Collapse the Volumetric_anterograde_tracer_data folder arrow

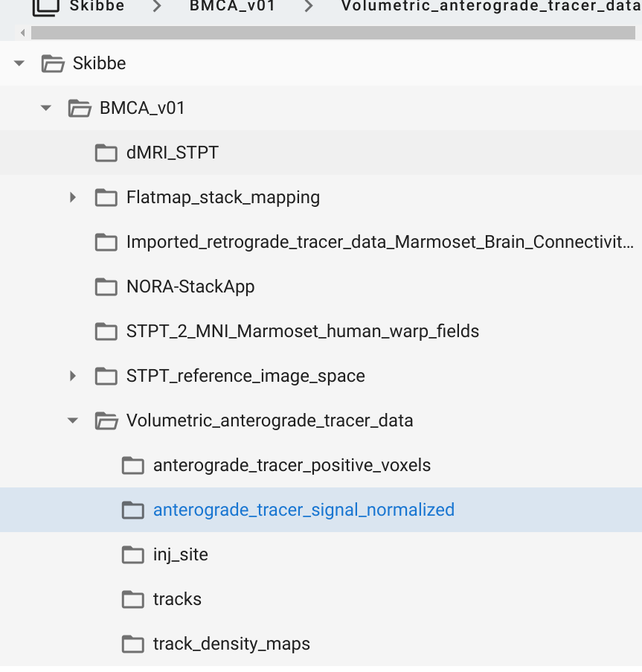pyautogui.click(x=73, y=421)
